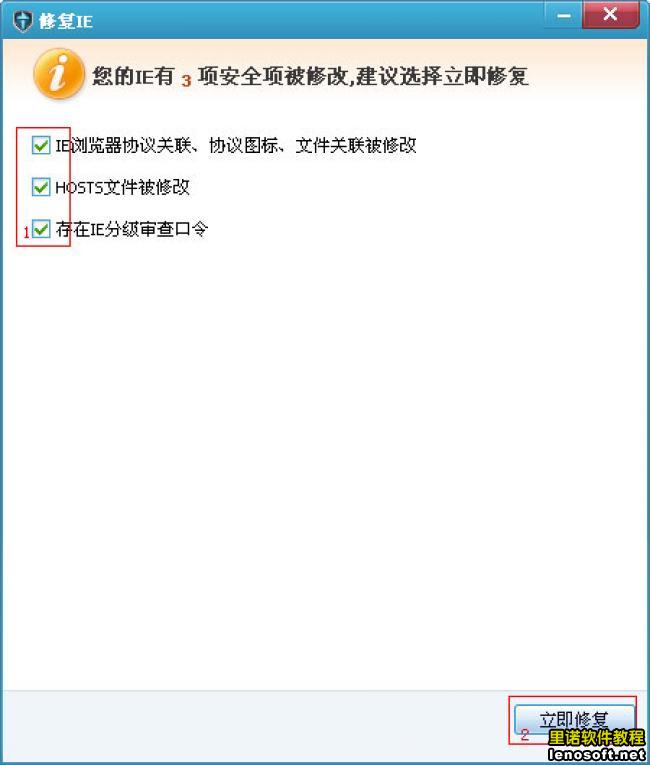Click the 项安全项被修改 heading message

(274, 76)
